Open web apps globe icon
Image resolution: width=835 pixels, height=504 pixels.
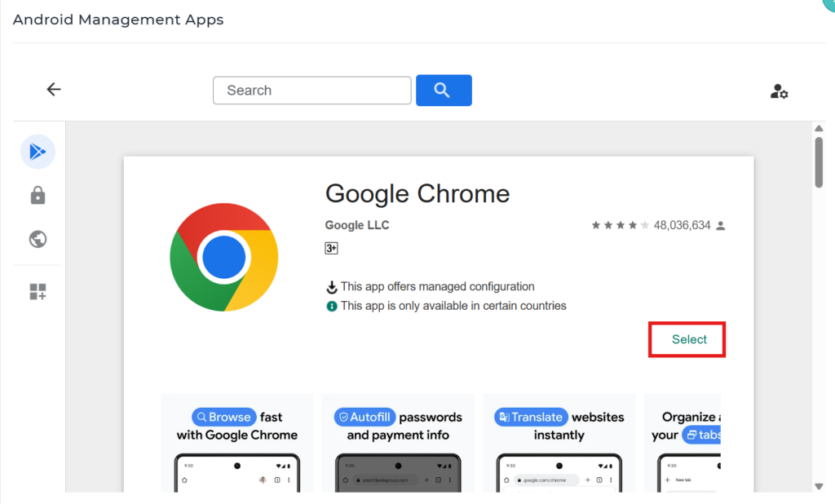[38, 239]
